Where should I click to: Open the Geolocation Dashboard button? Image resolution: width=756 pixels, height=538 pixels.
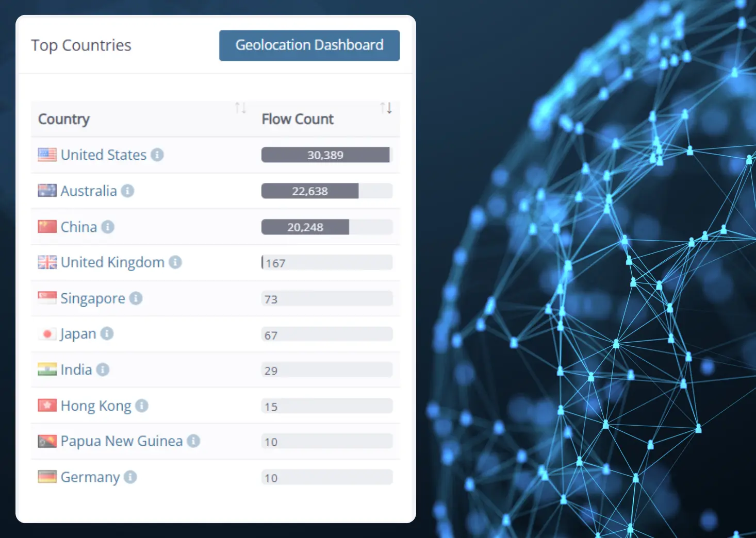click(x=309, y=45)
